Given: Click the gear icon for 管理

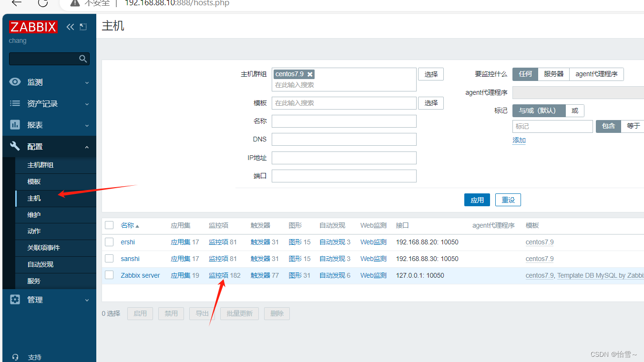Looking at the screenshot, I should [15, 300].
